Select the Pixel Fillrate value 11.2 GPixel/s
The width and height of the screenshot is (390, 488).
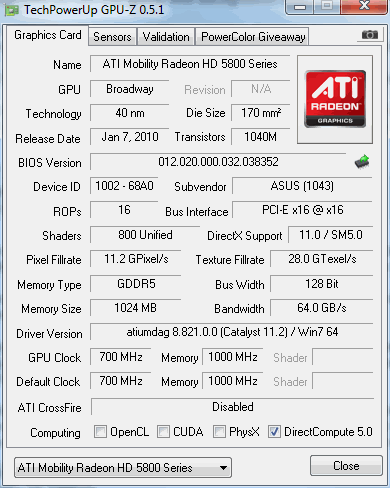(136, 259)
